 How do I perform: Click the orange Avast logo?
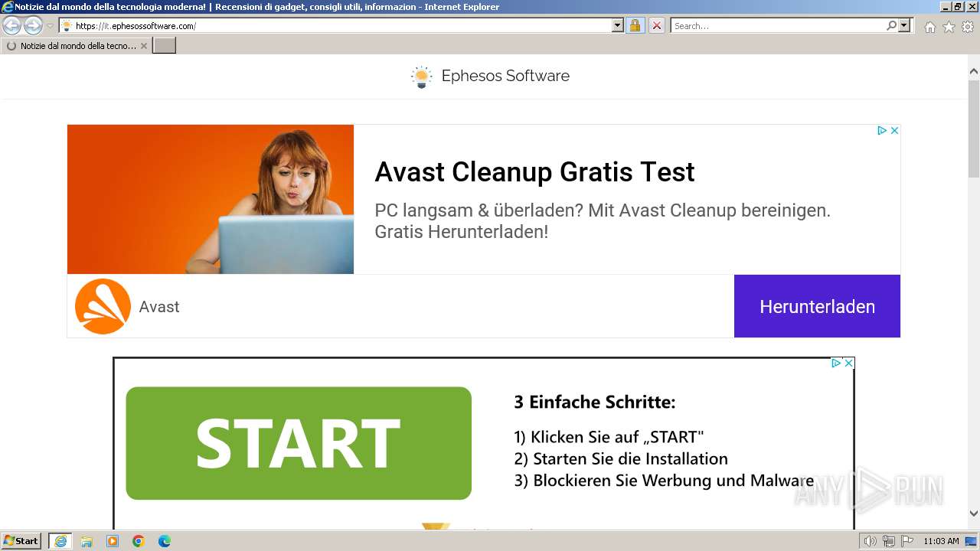103,306
